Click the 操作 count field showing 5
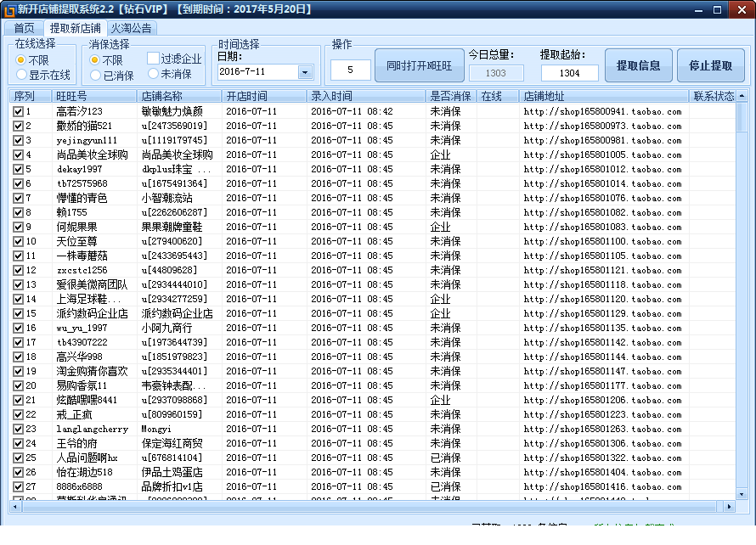This screenshot has height=545, width=756. tap(351, 70)
